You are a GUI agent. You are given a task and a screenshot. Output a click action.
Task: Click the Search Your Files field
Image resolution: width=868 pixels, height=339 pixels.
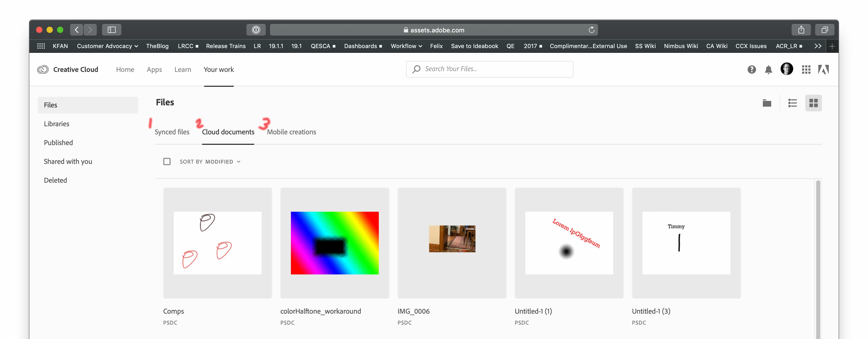pos(489,69)
